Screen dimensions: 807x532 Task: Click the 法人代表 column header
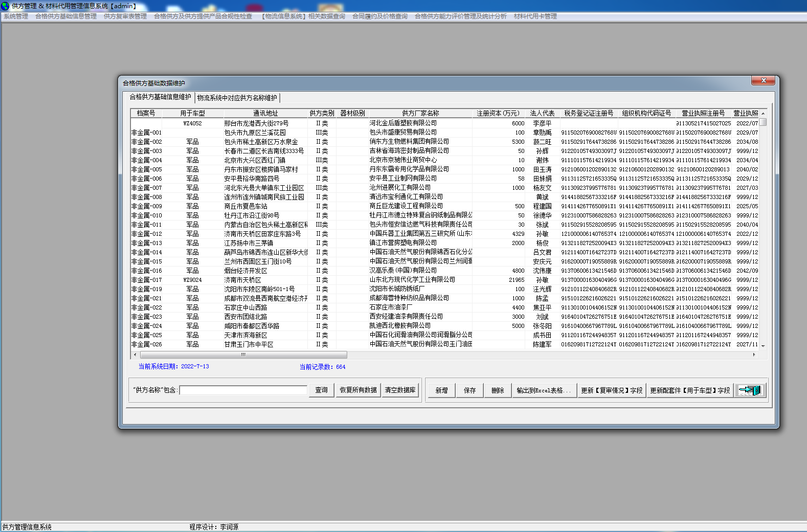[x=542, y=113]
